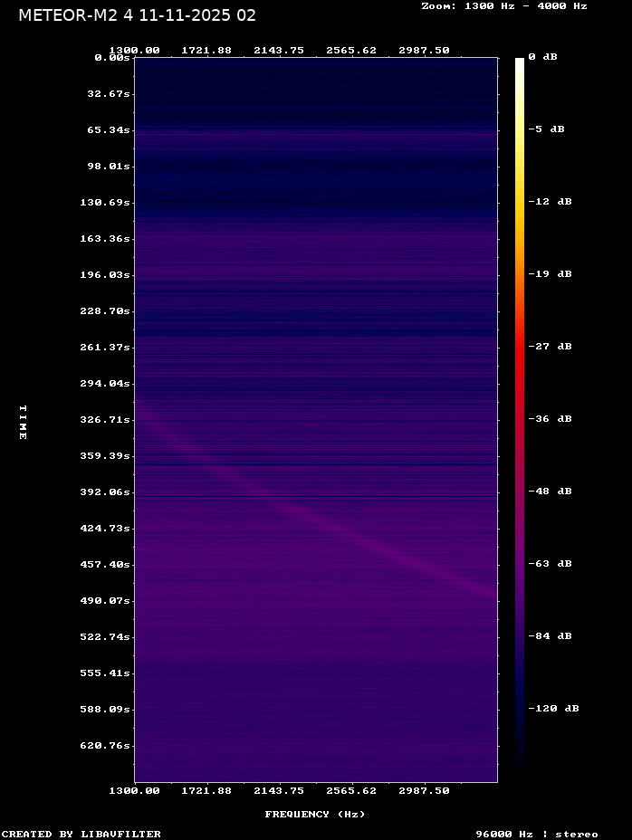The image size is (632, 840).
Task: Click the 96000 Hz stereo info text
Action: click(537, 834)
